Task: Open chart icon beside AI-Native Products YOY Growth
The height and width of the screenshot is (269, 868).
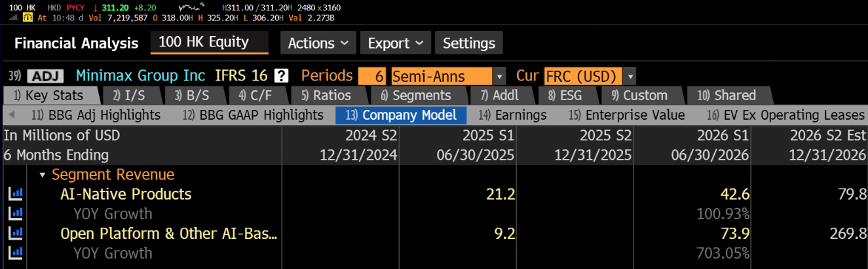Action: pyautogui.click(x=15, y=214)
